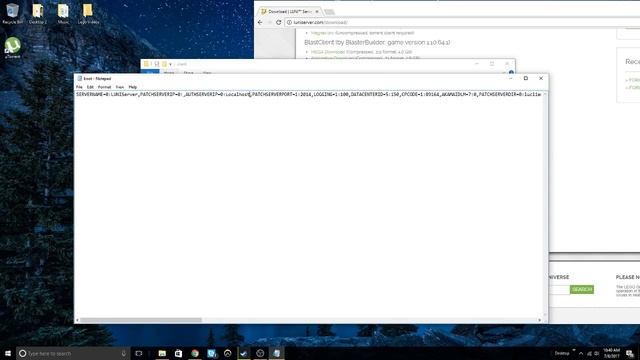This screenshot has width=640, height=360.
Task: Close the Notepad window
Action: pos(541,78)
